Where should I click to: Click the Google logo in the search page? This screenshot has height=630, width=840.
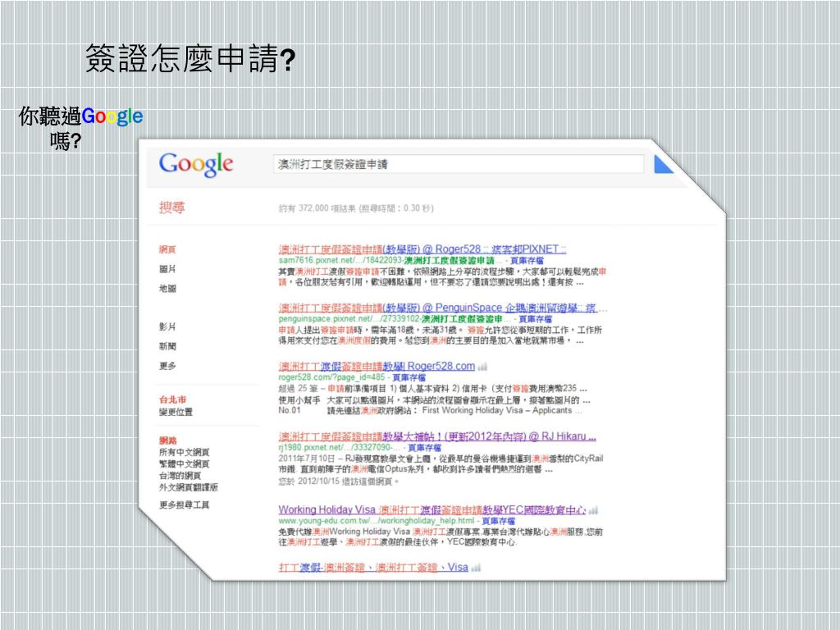[x=196, y=164]
